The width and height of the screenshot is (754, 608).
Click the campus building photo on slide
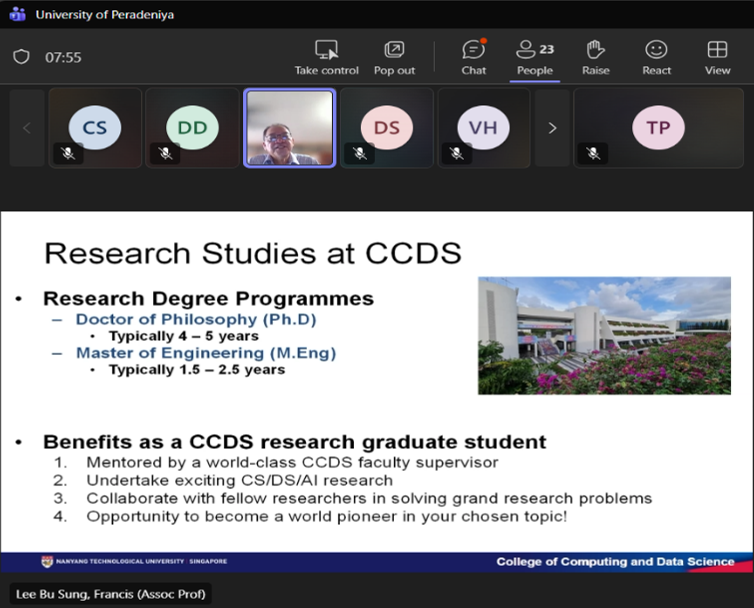(604, 335)
